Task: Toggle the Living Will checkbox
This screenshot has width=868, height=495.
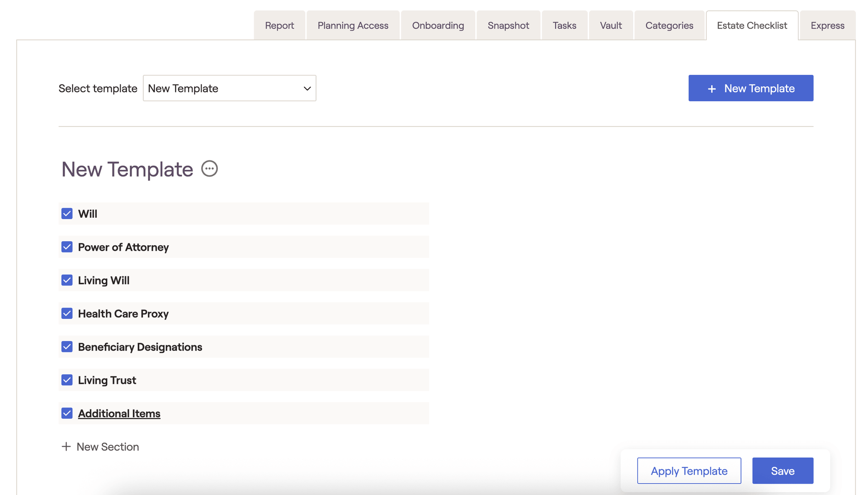Action: tap(67, 280)
